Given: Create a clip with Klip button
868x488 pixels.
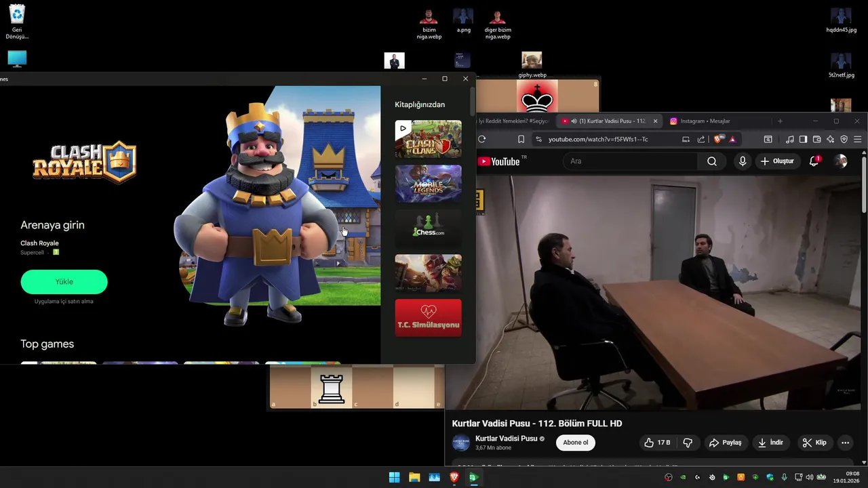Looking at the screenshot, I should pyautogui.click(x=814, y=443).
